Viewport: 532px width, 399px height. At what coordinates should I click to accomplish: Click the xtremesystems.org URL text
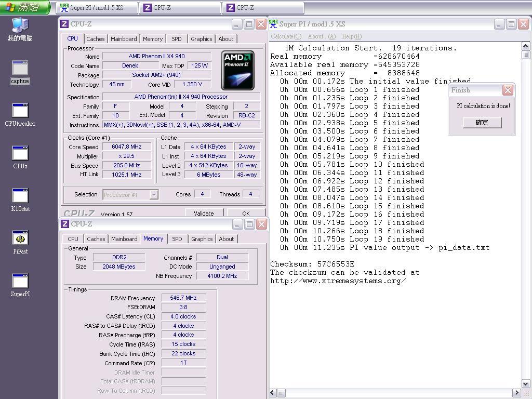338,281
